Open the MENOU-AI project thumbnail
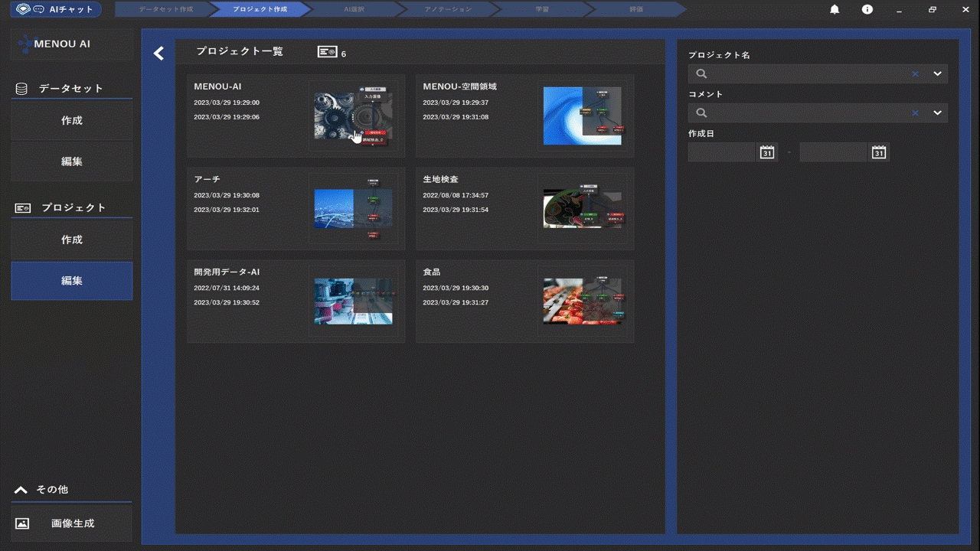This screenshot has width=980, height=551. [x=353, y=116]
